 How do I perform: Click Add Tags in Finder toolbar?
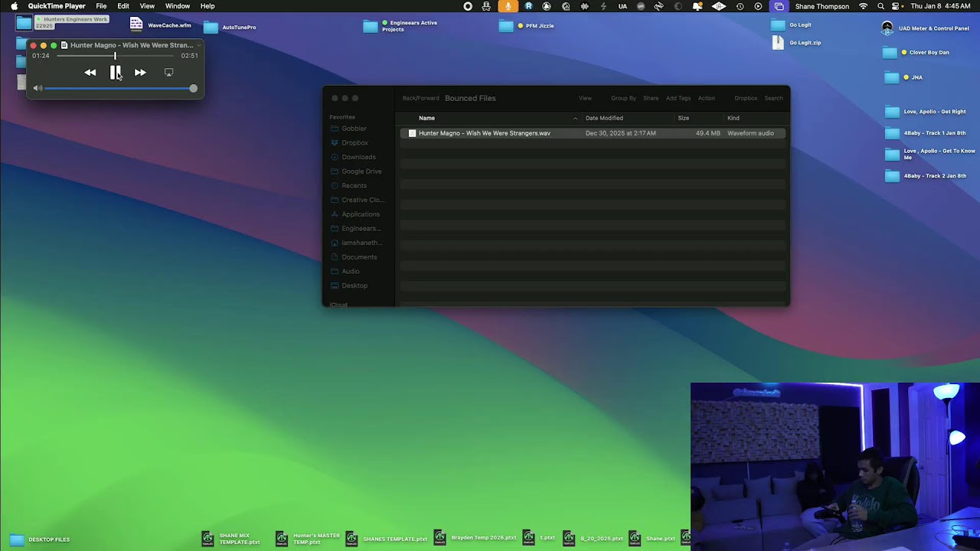click(x=678, y=98)
